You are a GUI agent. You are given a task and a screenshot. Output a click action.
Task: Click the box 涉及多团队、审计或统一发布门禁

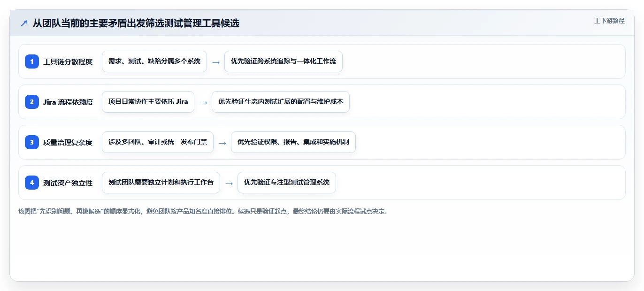coord(158,142)
